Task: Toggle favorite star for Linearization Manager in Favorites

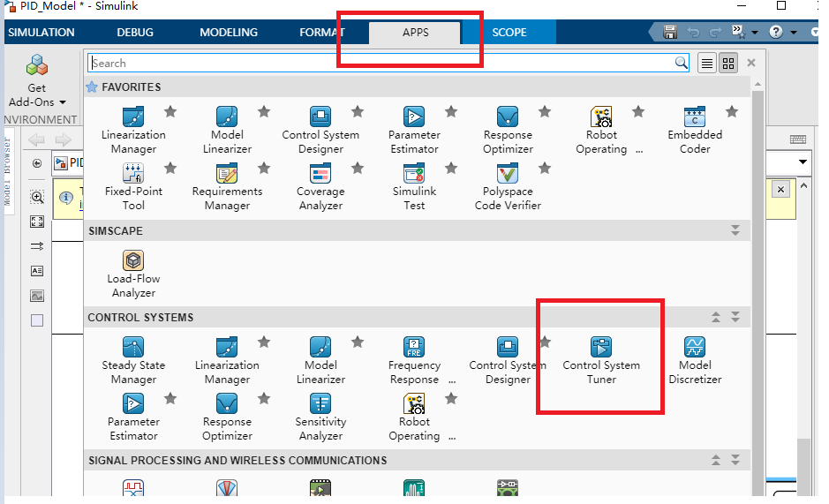Action: [170, 111]
